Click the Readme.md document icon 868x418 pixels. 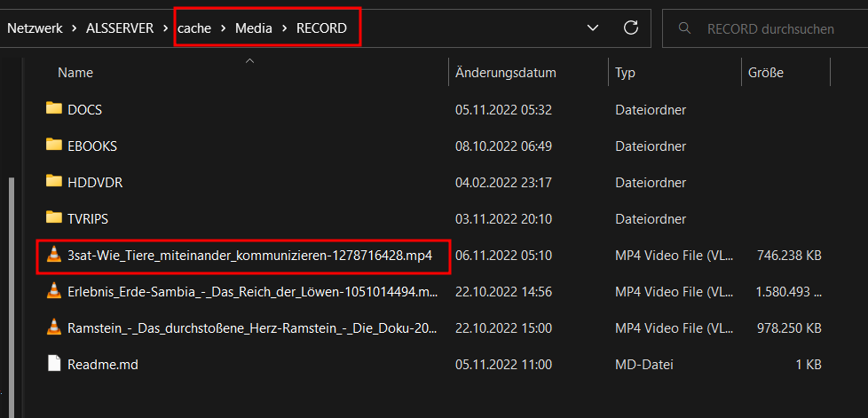pyautogui.click(x=54, y=364)
